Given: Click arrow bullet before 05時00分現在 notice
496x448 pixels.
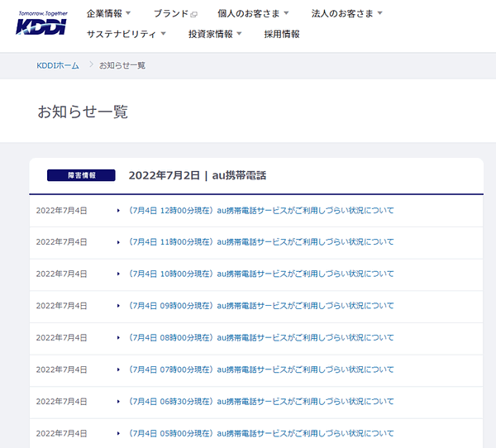Looking at the screenshot, I should click(x=118, y=433).
